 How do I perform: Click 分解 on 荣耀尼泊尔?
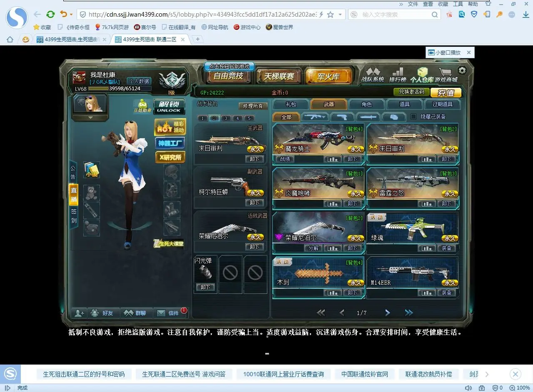point(314,248)
